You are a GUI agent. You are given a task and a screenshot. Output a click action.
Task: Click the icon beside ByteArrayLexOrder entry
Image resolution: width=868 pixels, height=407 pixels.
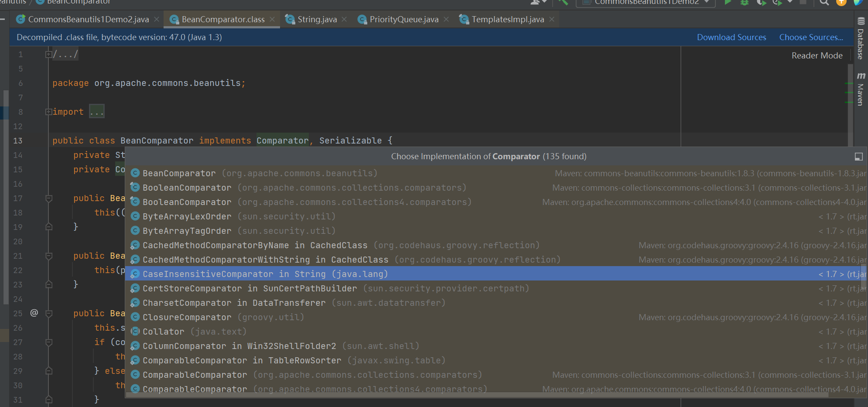click(x=135, y=216)
